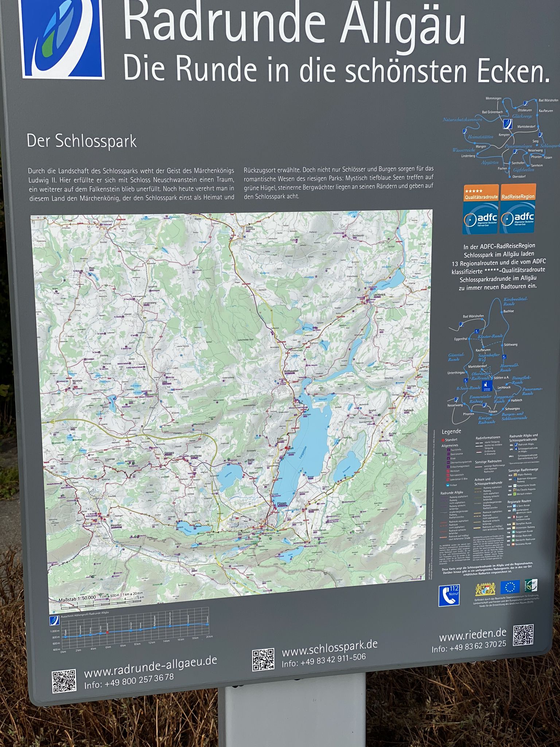This screenshot has width=560, height=747.
Task: Click the QR code beside www.schlosspark.de
Action: tap(263, 659)
